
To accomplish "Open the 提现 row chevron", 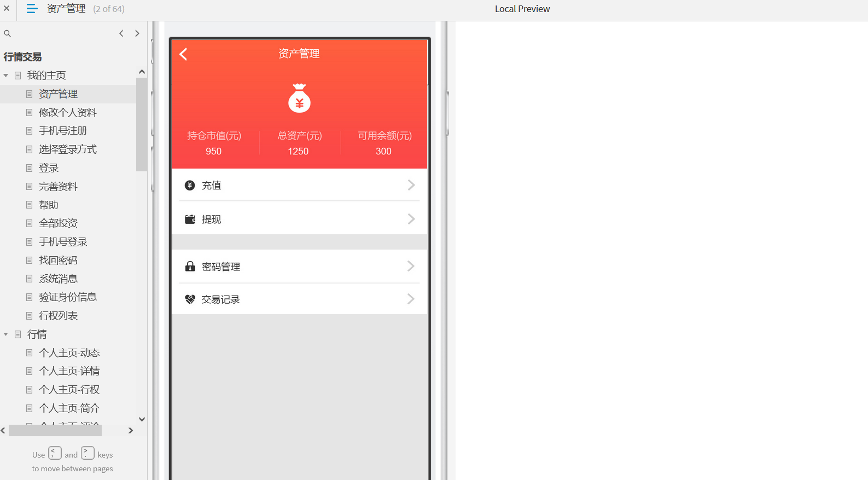I will pyautogui.click(x=411, y=219).
